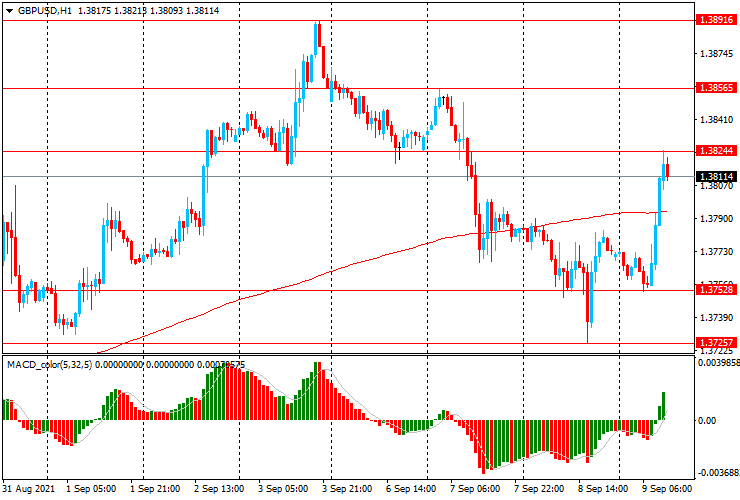This screenshot has height=500, width=740.
Task: Click the 7 Sep 22:00 time label
Action: pyautogui.click(x=539, y=489)
